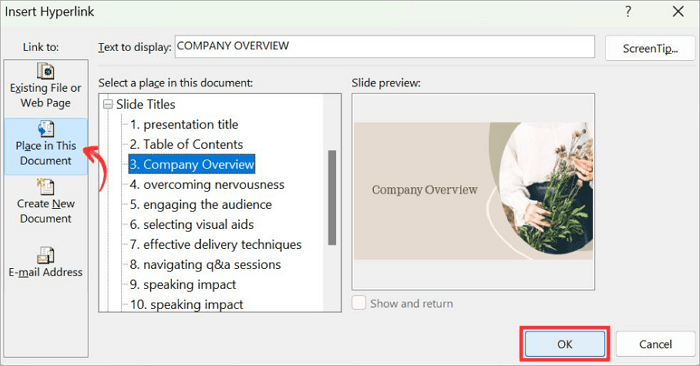This screenshot has height=366, width=700.
Task: Open the Create New Document option icon
Action: (46, 187)
